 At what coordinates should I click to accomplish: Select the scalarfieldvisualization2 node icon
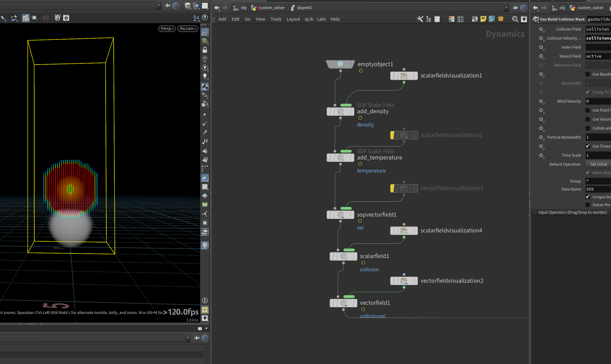pyautogui.click(x=404, y=135)
